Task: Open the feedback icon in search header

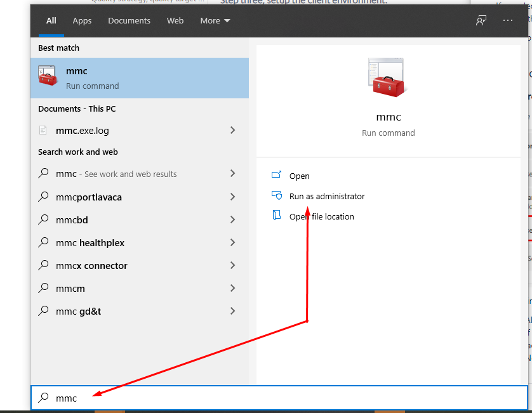Action: point(481,21)
